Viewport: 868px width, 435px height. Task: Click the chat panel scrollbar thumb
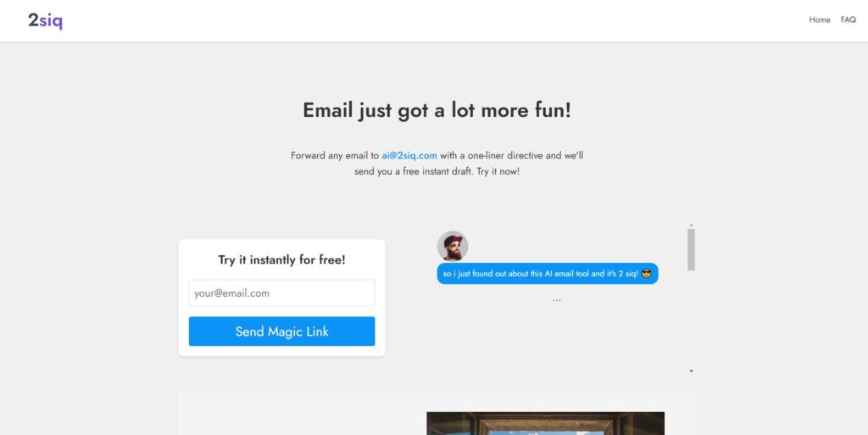click(x=691, y=249)
